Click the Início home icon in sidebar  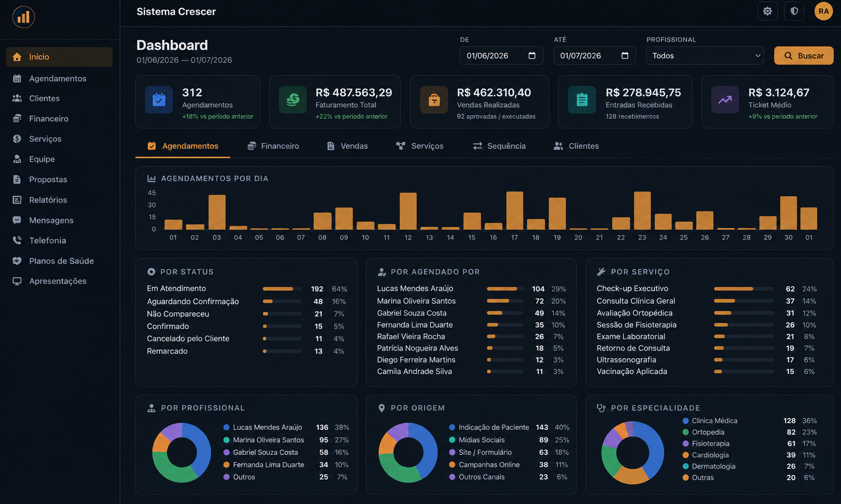point(17,57)
